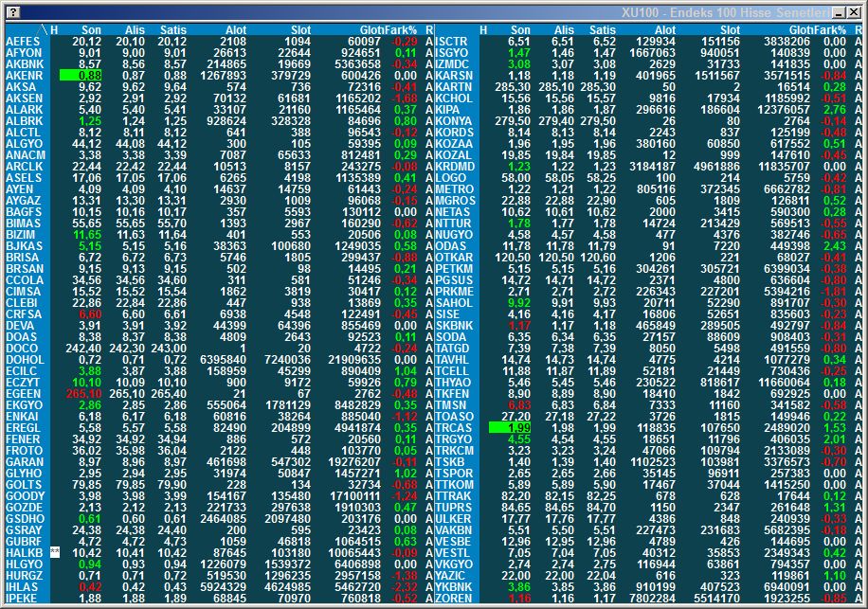
Task: Click 12376057 volume value of KIPA
Action: (x=784, y=110)
